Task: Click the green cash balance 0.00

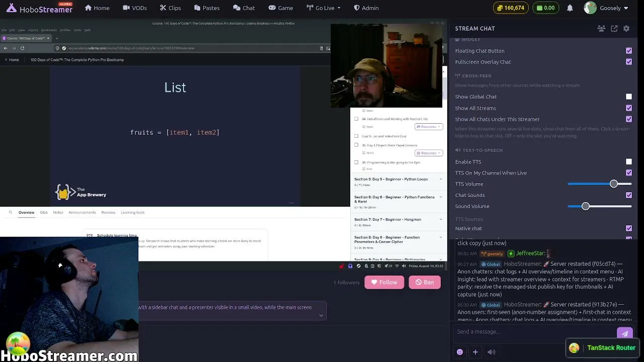Action: (546, 8)
